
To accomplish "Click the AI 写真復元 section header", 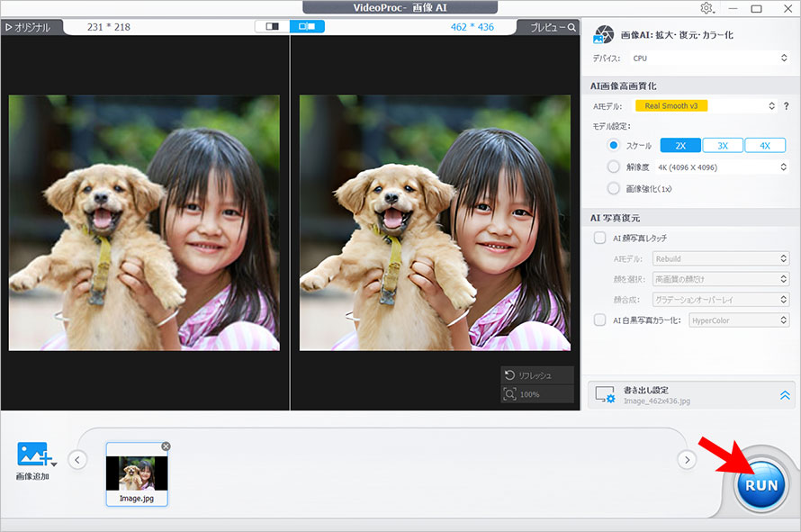I will [615, 218].
